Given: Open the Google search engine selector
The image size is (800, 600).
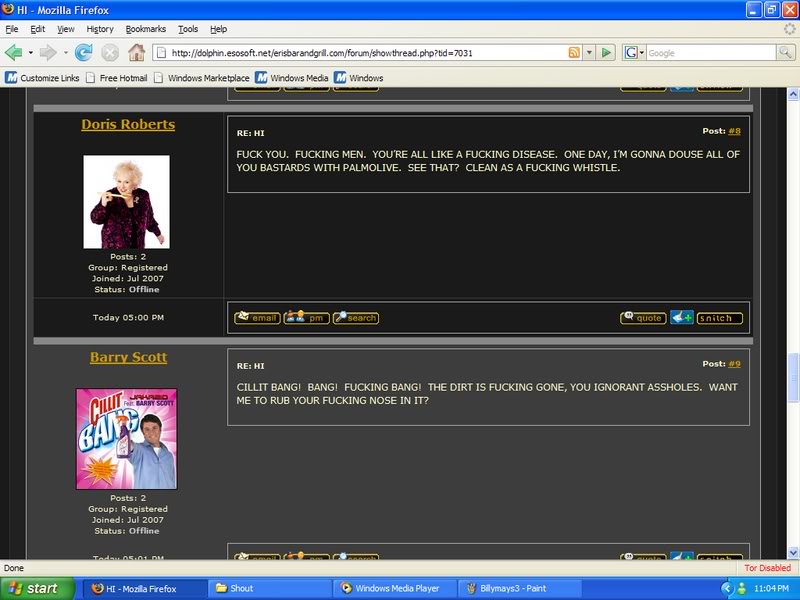Looking at the screenshot, I should pos(634,53).
